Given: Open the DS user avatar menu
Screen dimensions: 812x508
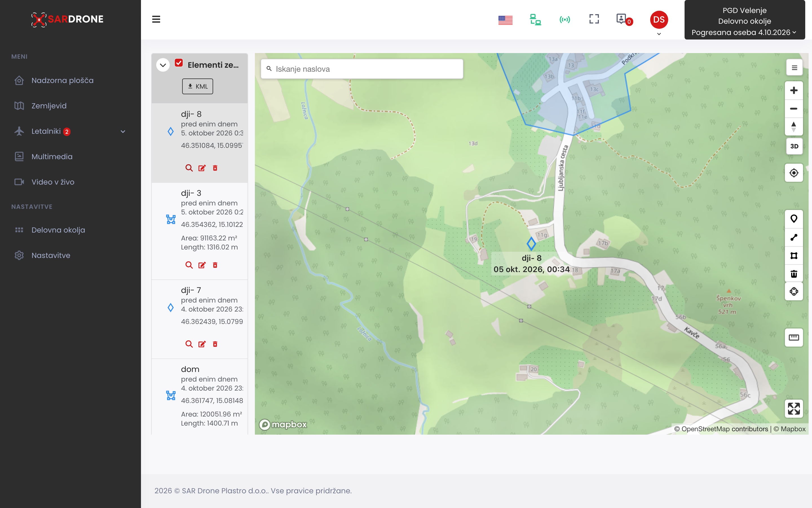Looking at the screenshot, I should [x=659, y=20].
